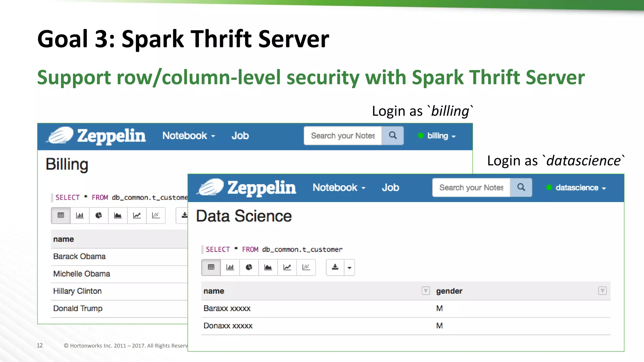The height and width of the screenshot is (362, 644).
Task: Select table view in the Billing notebook
Action: tap(61, 216)
